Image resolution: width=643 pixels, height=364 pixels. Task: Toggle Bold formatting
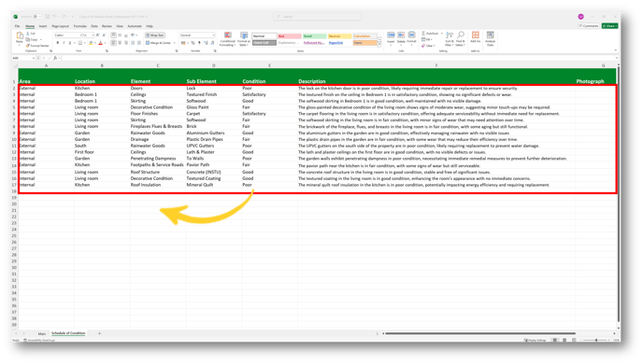pyautogui.click(x=58, y=43)
